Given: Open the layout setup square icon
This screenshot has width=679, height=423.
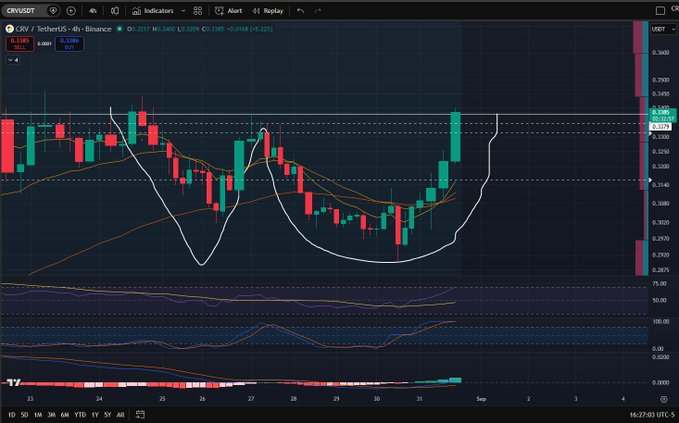Looking at the screenshot, I should pos(660,10).
